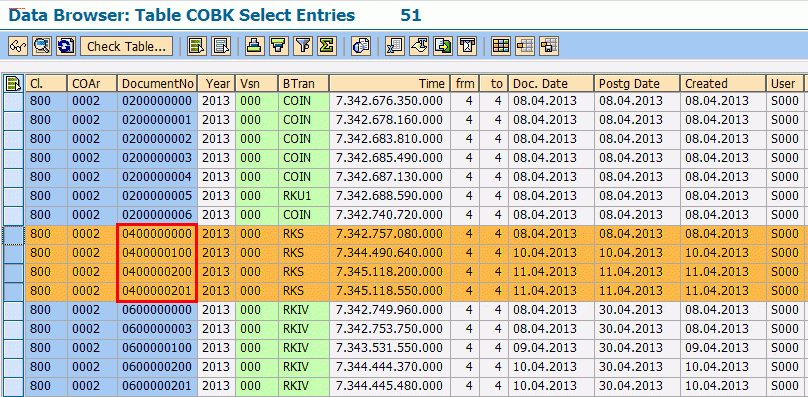Select row marker for document 0600000003
Image resolution: width=808 pixels, height=397 pixels.
14,329
